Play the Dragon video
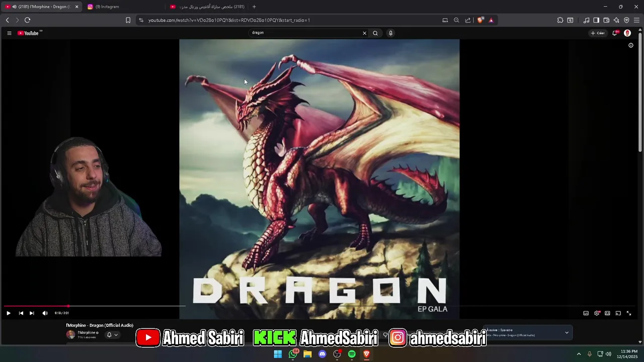644x362 pixels. [9, 313]
